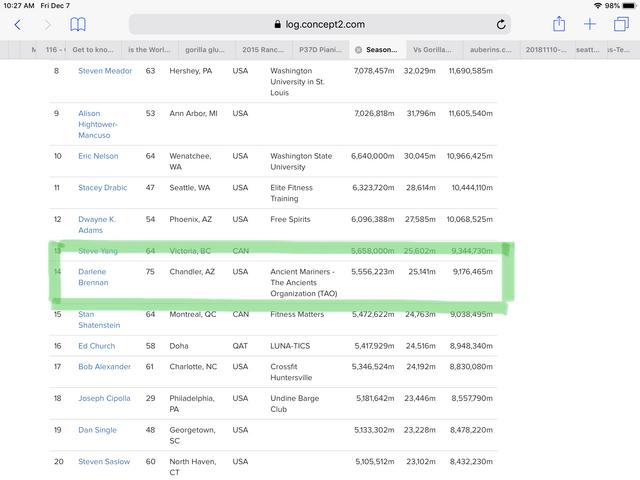640x480 pixels.
Task: Click 'Crossfit Huntersville' affiliation text
Action: (x=291, y=372)
